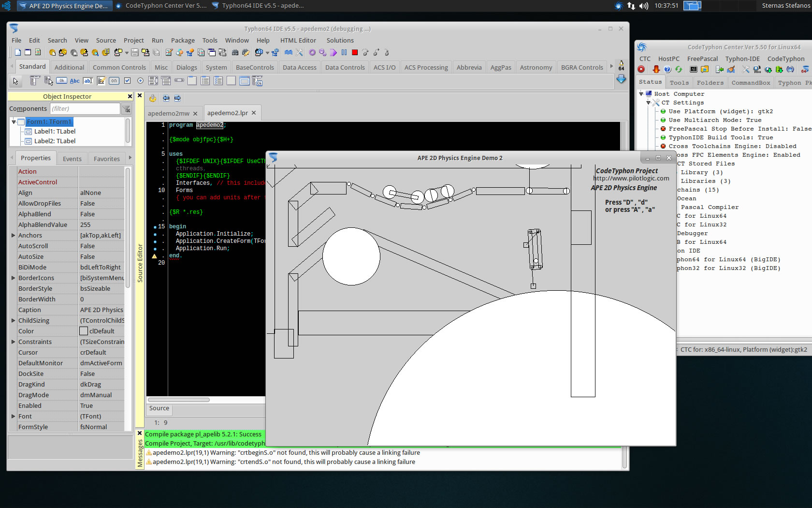Image resolution: width=812 pixels, height=508 pixels.
Task: Open the Package menu
Action: [183, 40]
